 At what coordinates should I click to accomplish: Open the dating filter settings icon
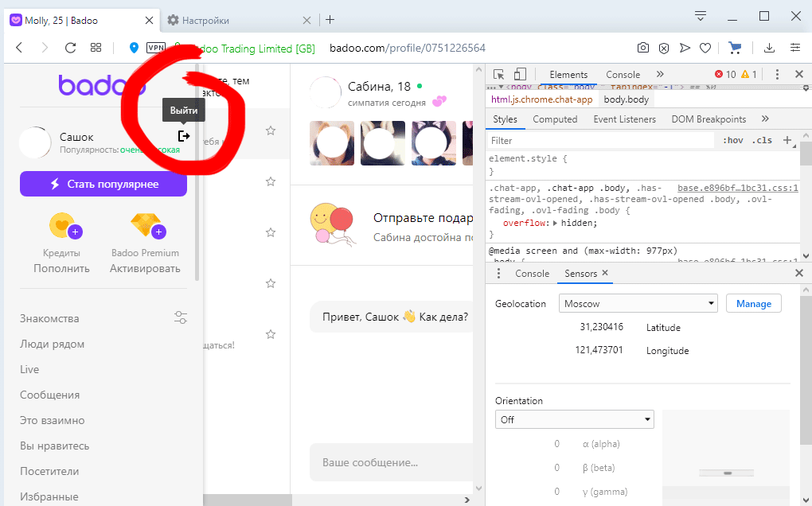[181, 318]
